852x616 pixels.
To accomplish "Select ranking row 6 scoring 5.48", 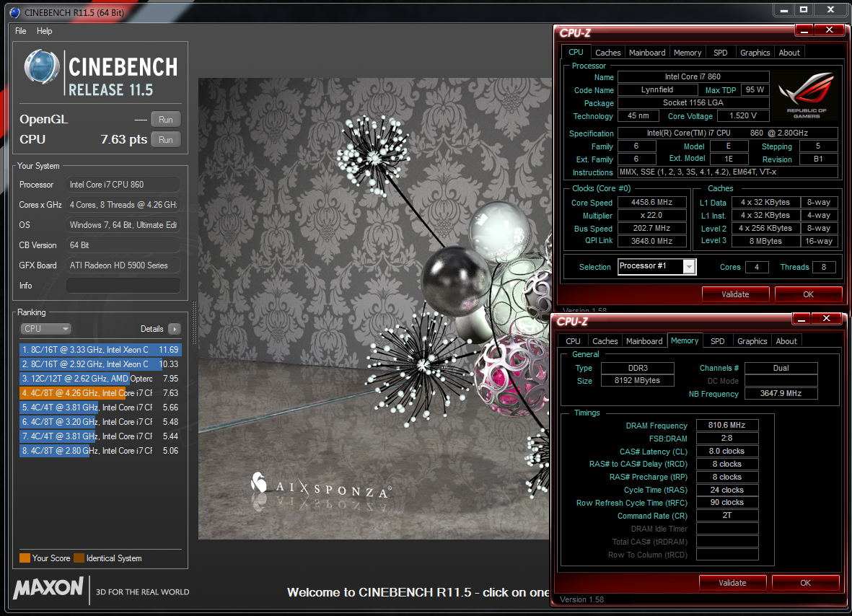I will click(100, 421).
